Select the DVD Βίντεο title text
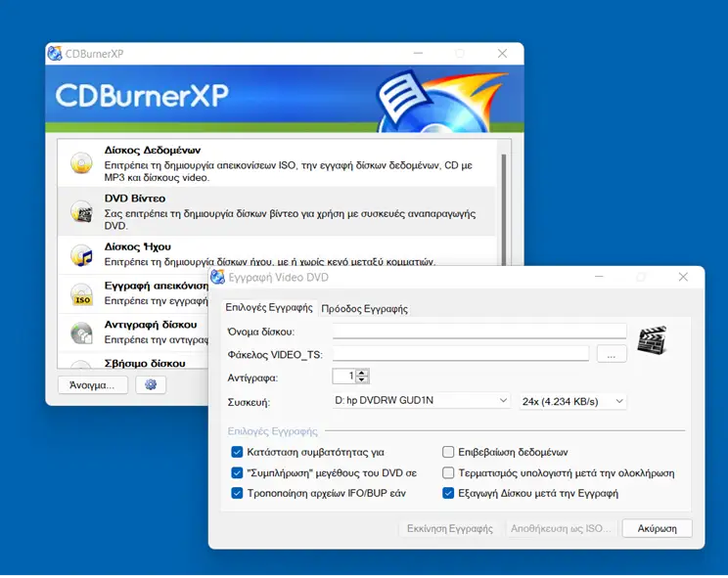This screenshot has width=728, height=578. 135,199
